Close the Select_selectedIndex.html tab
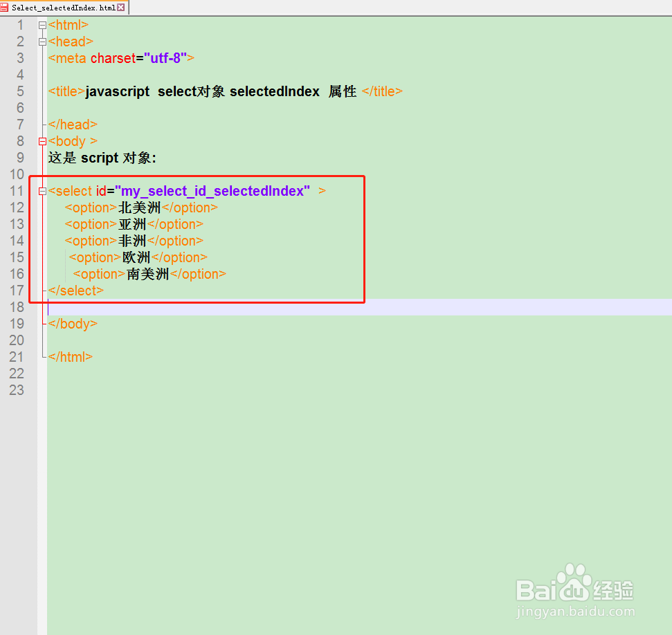Image resolution: width=672 pixels, height=635 pixels. click(121, 8)
